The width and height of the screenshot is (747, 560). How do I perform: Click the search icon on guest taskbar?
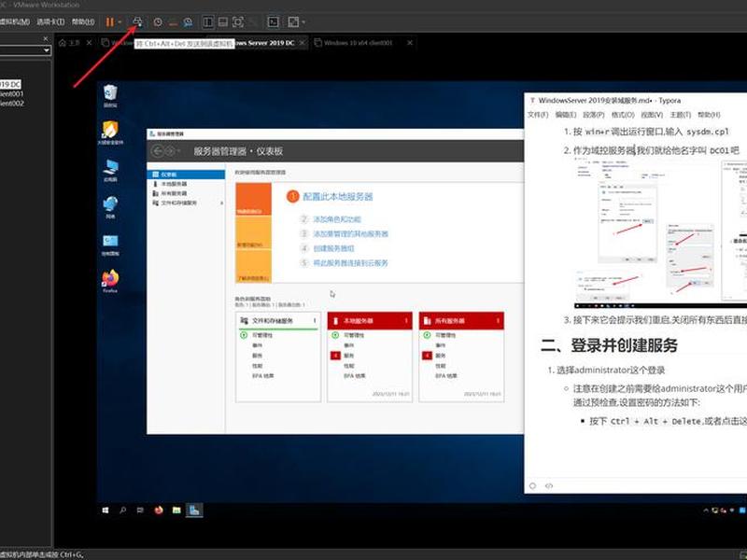pos(123,510)
